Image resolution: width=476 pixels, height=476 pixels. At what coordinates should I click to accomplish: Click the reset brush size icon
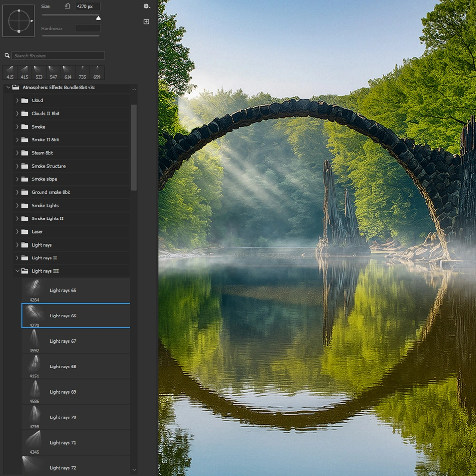[68, 6]
